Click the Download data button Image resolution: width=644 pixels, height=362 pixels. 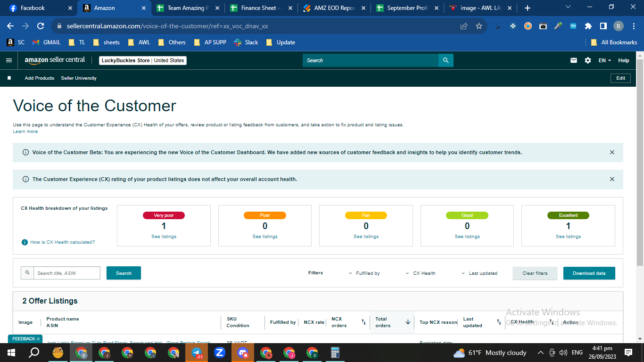coord(589,273)
